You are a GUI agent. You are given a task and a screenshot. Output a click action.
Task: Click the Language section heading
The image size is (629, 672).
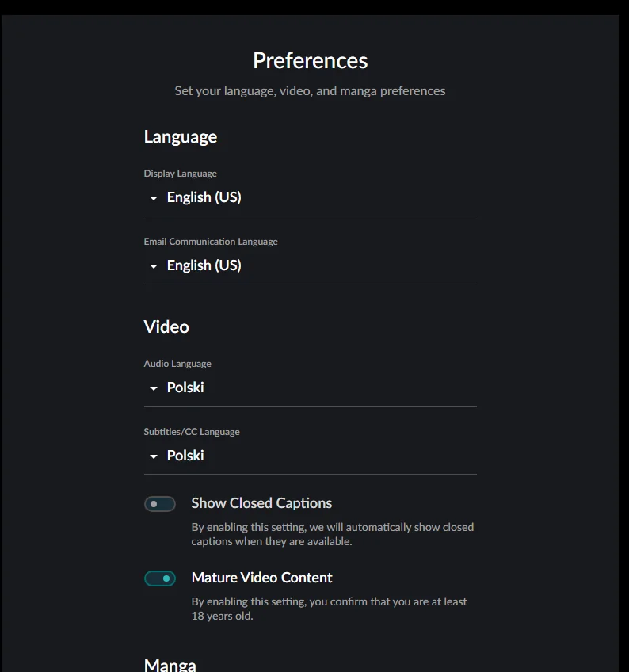(180, 137)
